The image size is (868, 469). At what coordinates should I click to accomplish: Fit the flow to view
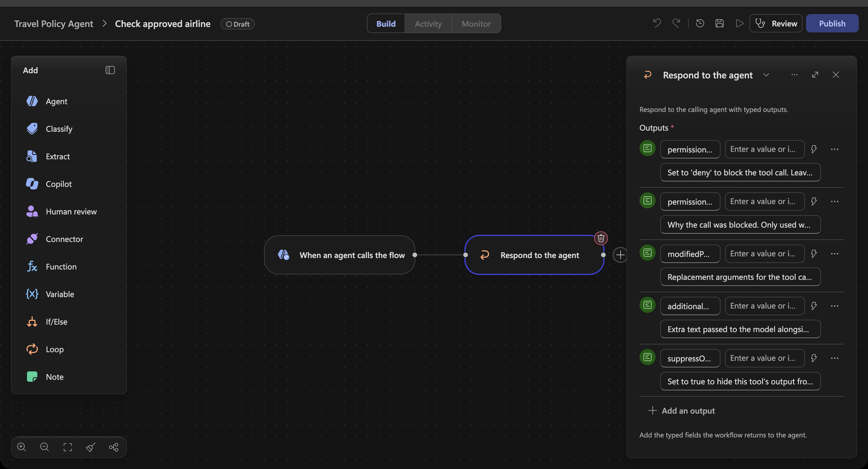[68, 447]
